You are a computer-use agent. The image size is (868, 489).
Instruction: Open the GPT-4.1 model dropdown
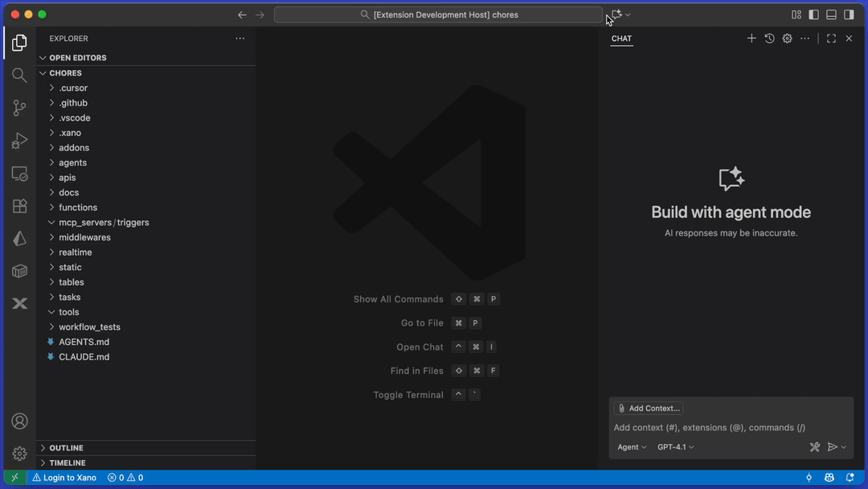(x=675, y=447)
